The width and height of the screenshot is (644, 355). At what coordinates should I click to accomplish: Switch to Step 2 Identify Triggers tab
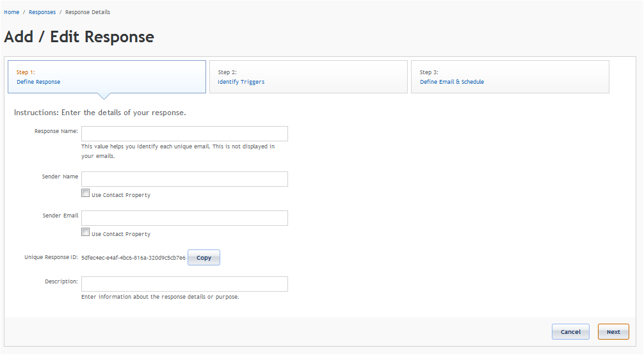[309, 77]
